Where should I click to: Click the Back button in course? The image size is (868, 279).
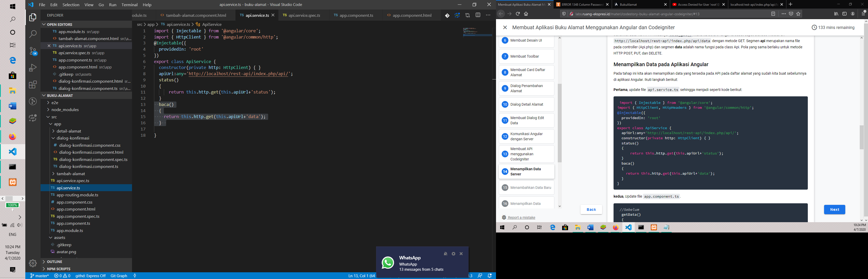click(x=591, y=210)
